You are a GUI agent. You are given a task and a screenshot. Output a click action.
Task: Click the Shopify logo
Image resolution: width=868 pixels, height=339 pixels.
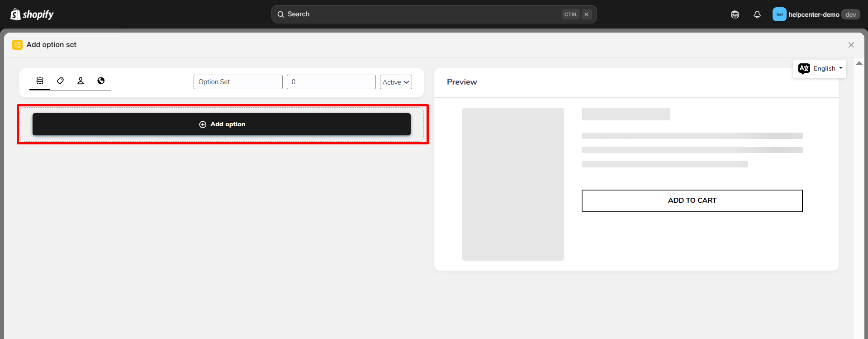tap(32, 14)
